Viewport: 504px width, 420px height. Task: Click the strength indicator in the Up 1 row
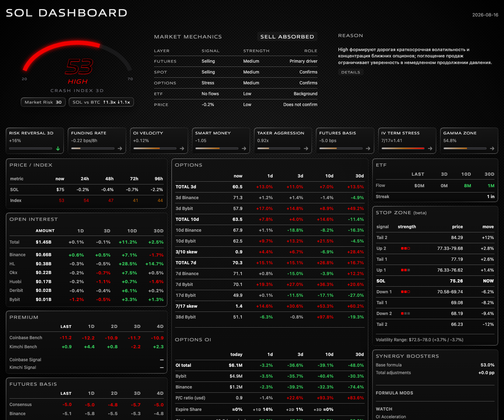406,270
